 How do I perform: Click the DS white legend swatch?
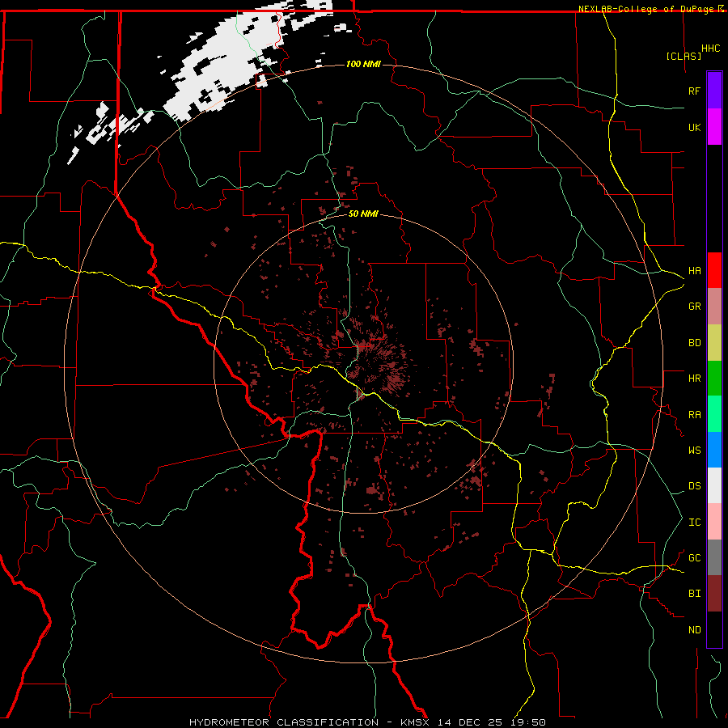[x=714, y=485]
